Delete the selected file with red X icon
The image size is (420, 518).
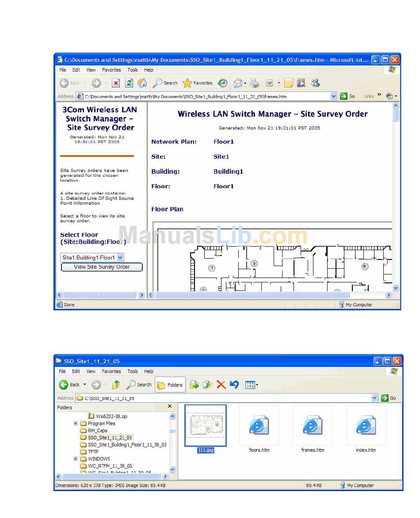pos(221,385)
